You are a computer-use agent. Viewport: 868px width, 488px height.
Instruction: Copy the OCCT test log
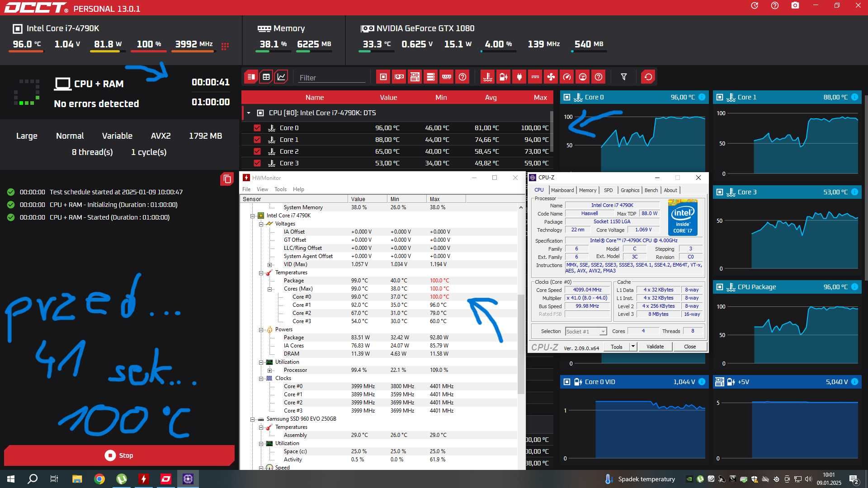pyautogui.click(x=227, y=179)
